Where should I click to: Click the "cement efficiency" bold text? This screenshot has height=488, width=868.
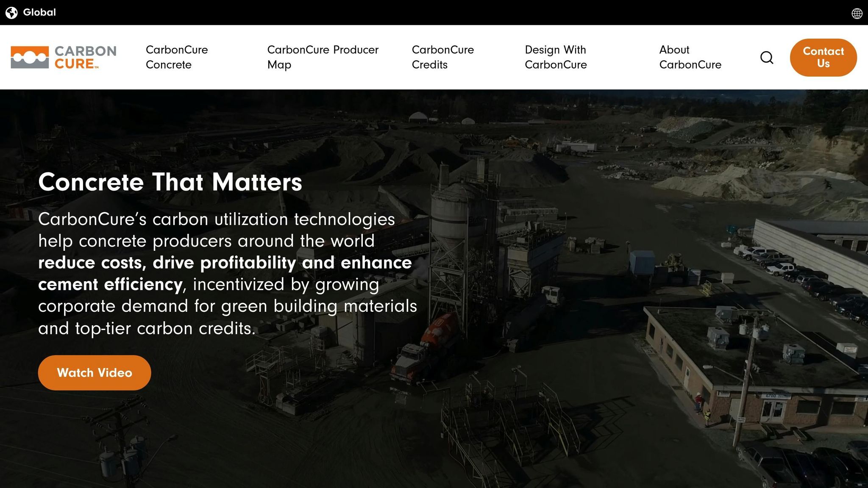pyautogui.click(x=110, y=284)
